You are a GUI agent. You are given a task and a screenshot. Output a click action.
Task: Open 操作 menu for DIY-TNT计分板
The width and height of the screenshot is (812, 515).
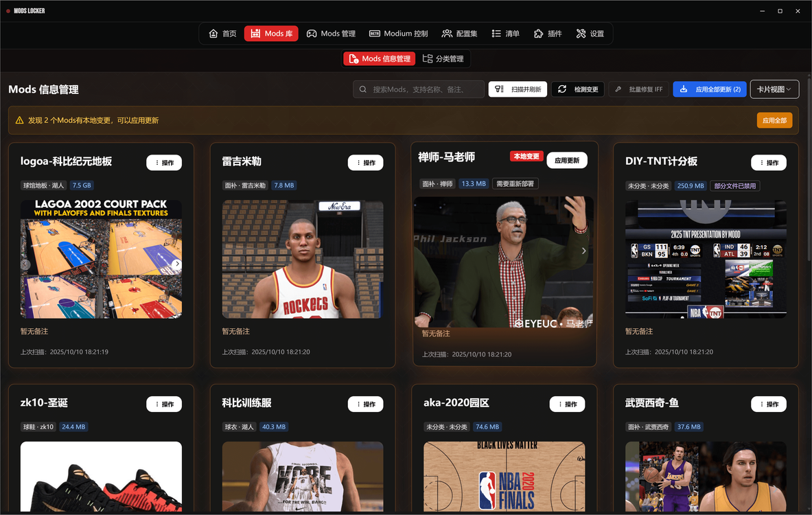click(x=768, y=163)
